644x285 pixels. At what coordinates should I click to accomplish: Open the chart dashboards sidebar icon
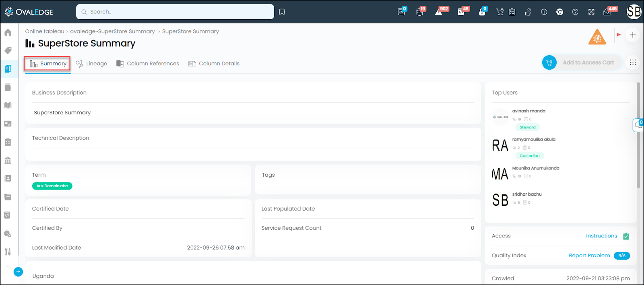point(8,124)
